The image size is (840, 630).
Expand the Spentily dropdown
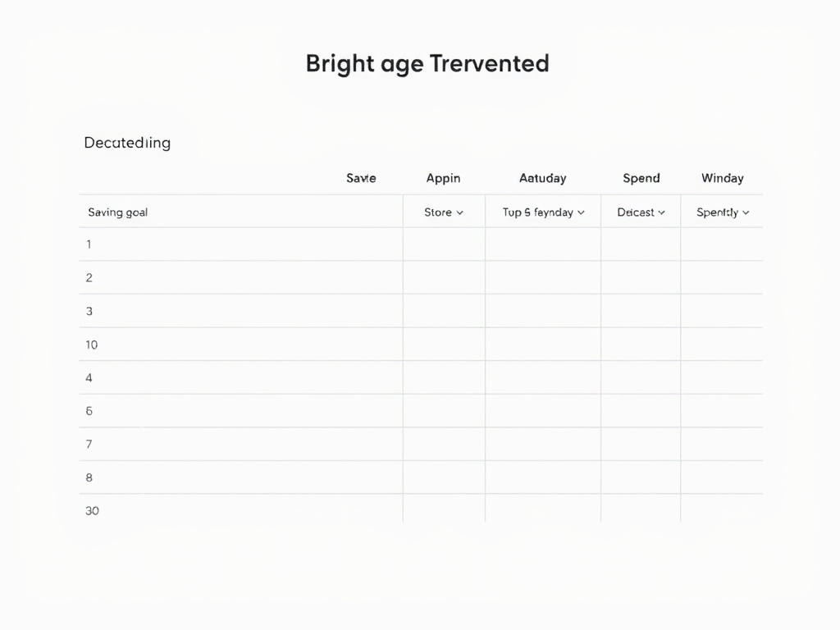(723, 212)
